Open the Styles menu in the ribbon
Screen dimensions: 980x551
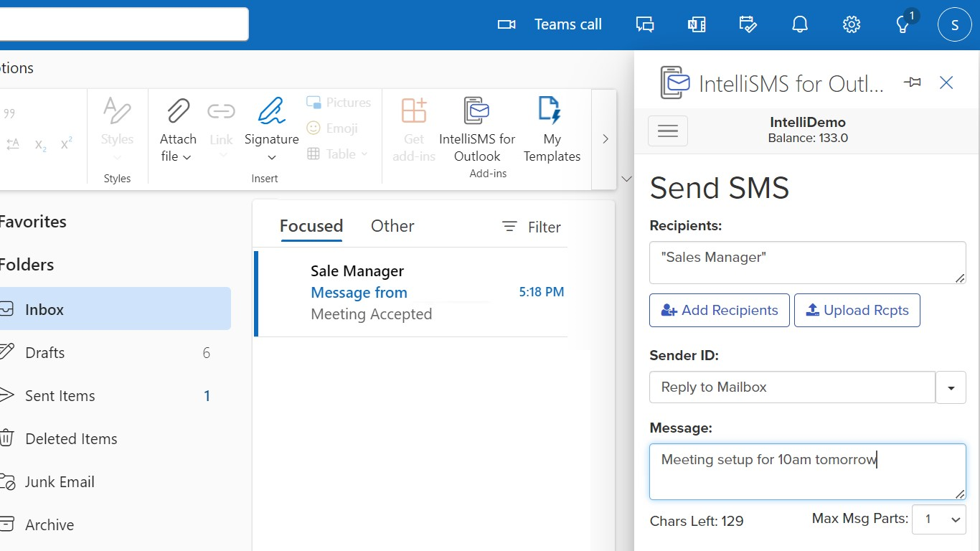pos(116,129)
